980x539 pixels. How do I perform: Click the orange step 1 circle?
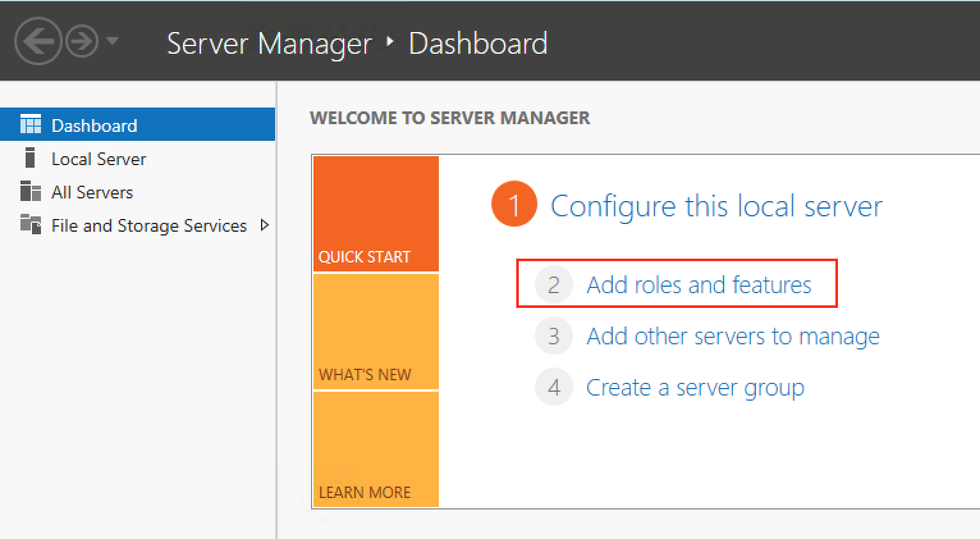(x=514, y=204)
